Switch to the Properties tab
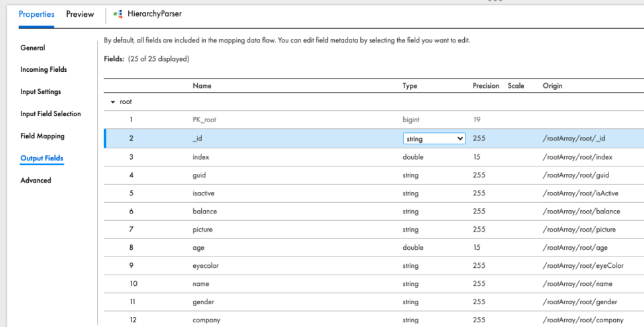644x327 pixels. [36, 14]
